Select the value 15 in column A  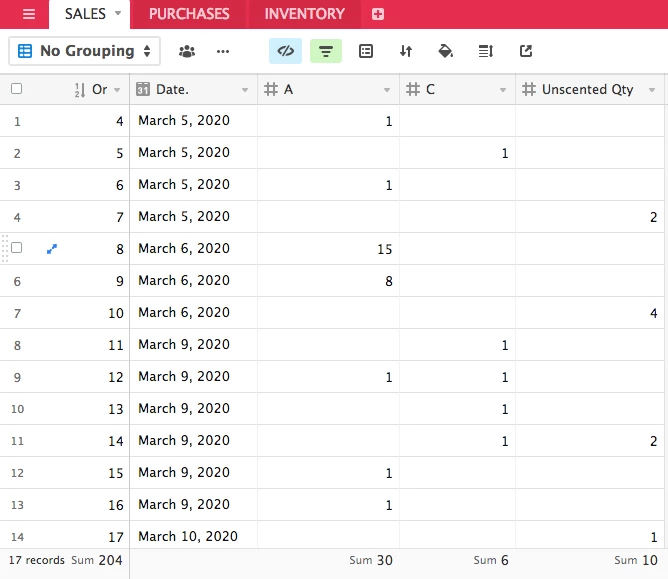click(328, 249)
